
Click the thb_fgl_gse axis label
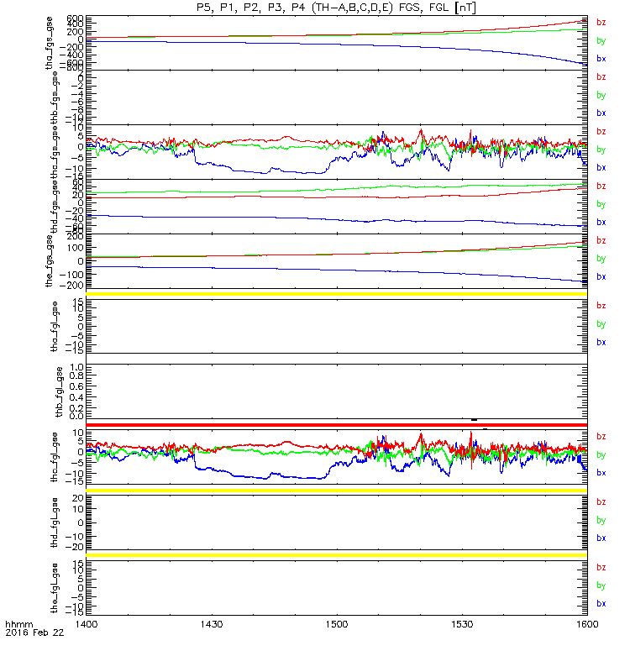59,391
